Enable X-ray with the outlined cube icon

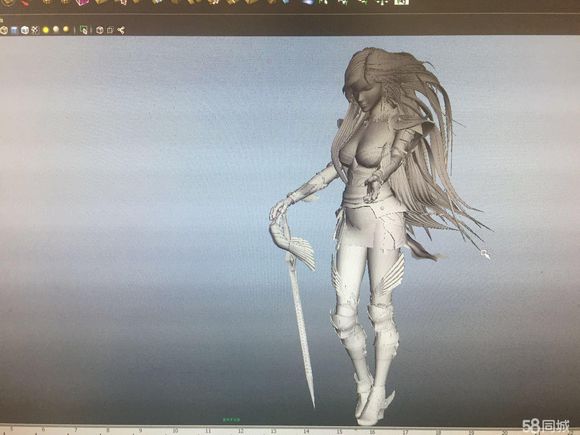[x=100, y=30]
